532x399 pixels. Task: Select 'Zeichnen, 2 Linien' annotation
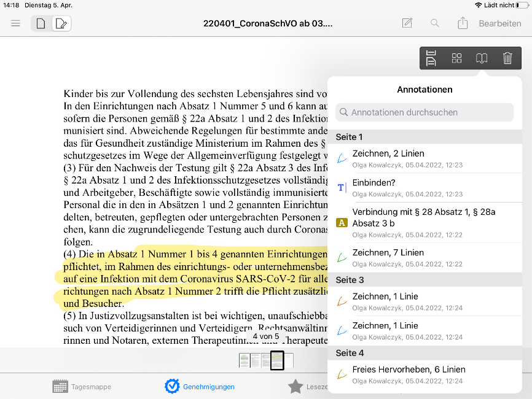click(424, 158)
